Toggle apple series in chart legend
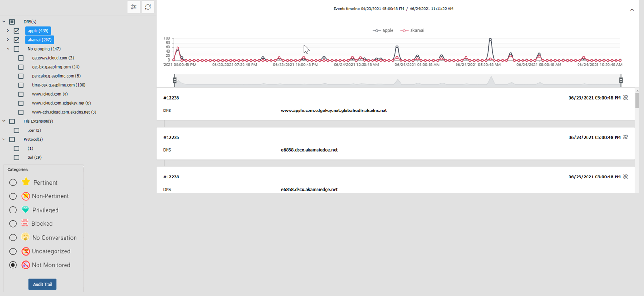This screenshot has height=296, width=644. point(383,30)
